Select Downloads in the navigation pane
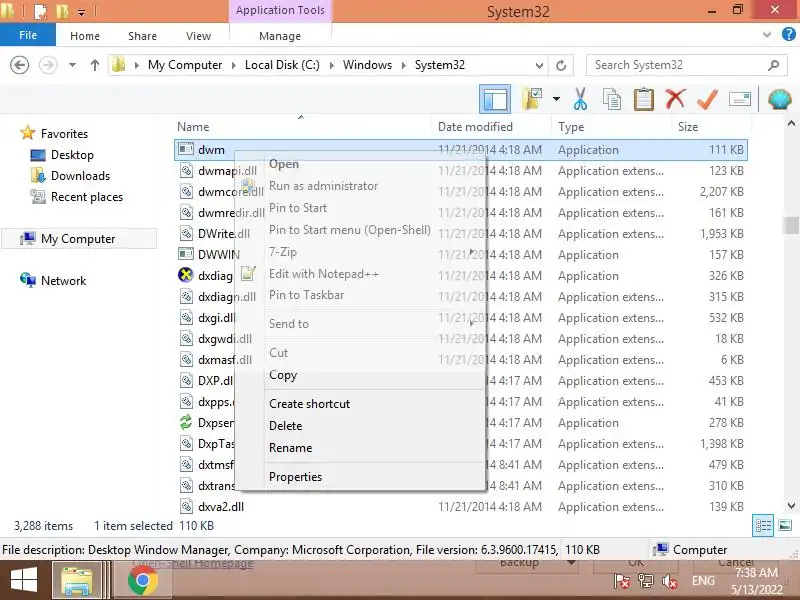The height and width of the screenshot is (600, 800). 80,176
